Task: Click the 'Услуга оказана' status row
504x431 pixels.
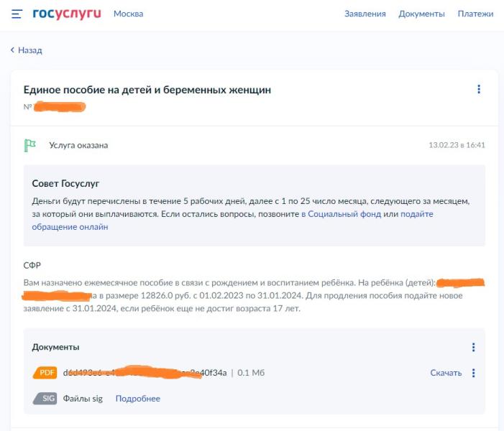Action: tap(255, 145)
